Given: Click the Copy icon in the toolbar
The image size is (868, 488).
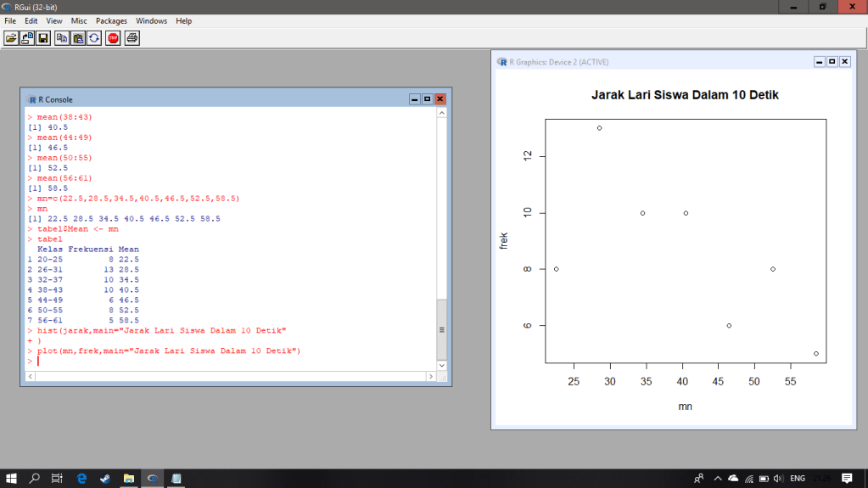Looking at the screenshot, I should tap(62, 38).
